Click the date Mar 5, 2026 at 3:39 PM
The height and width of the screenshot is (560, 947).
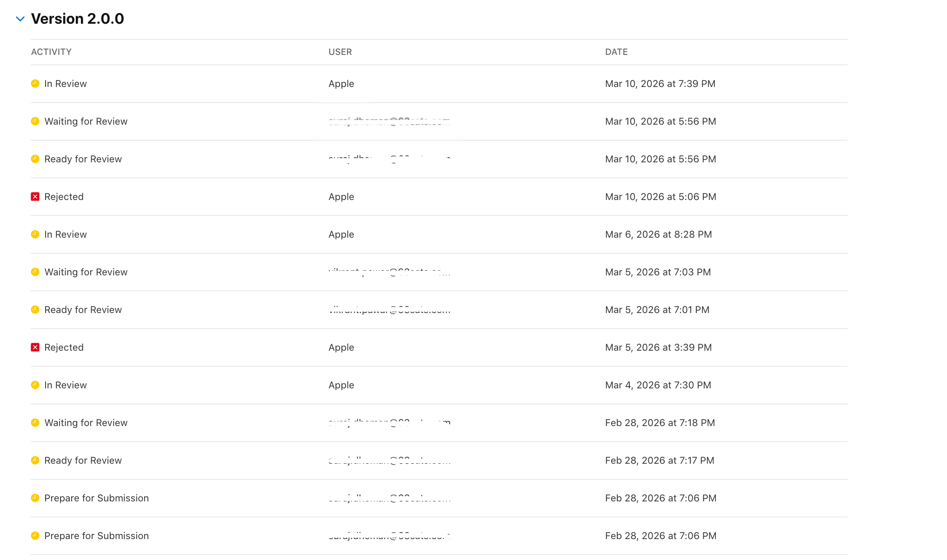tap(658, 347)
